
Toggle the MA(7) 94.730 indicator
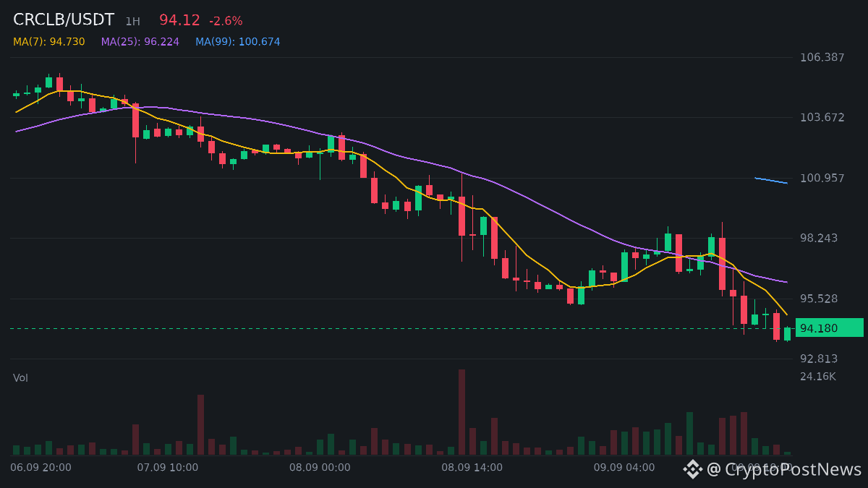pos(48,42)
